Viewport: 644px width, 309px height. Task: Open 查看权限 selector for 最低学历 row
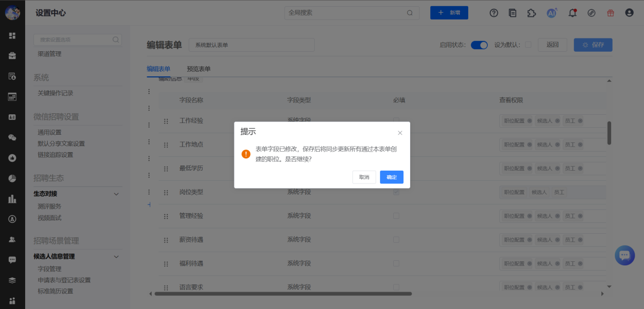(553, 169)
